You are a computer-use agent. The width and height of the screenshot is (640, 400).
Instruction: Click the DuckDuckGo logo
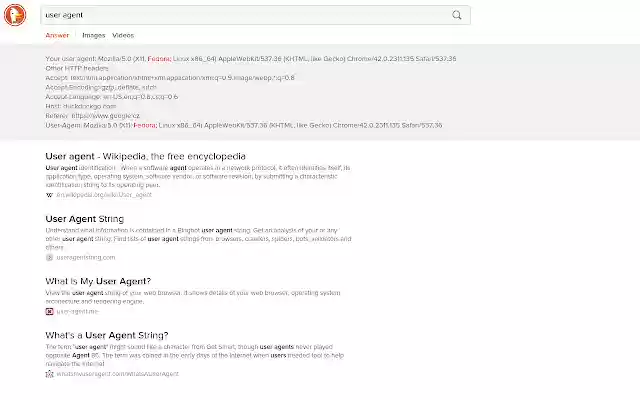click(15, 15)
